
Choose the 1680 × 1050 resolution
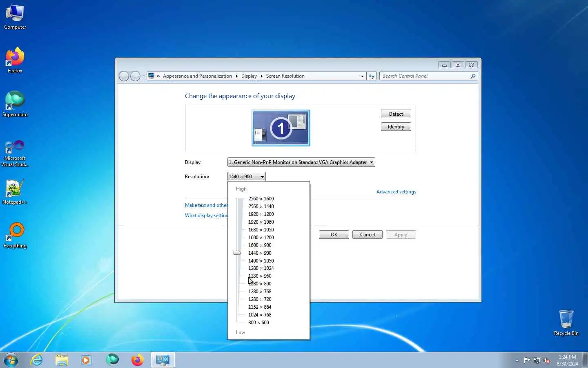(261, 230)
